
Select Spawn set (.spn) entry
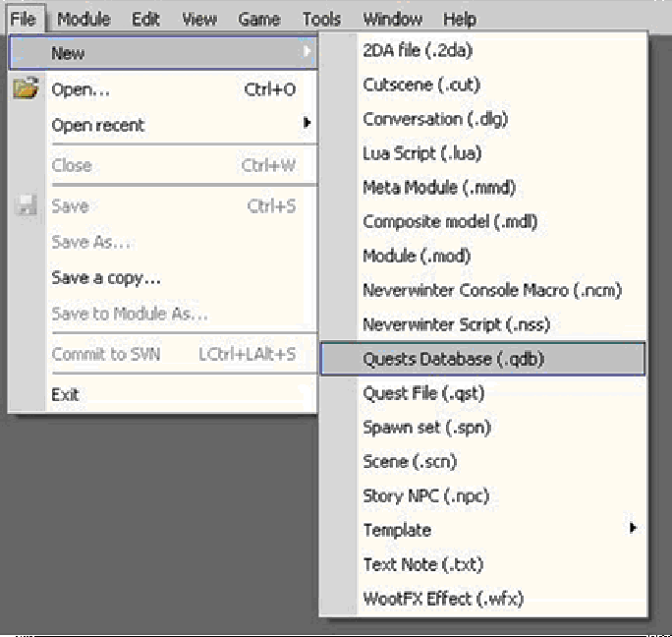[426, 427]
